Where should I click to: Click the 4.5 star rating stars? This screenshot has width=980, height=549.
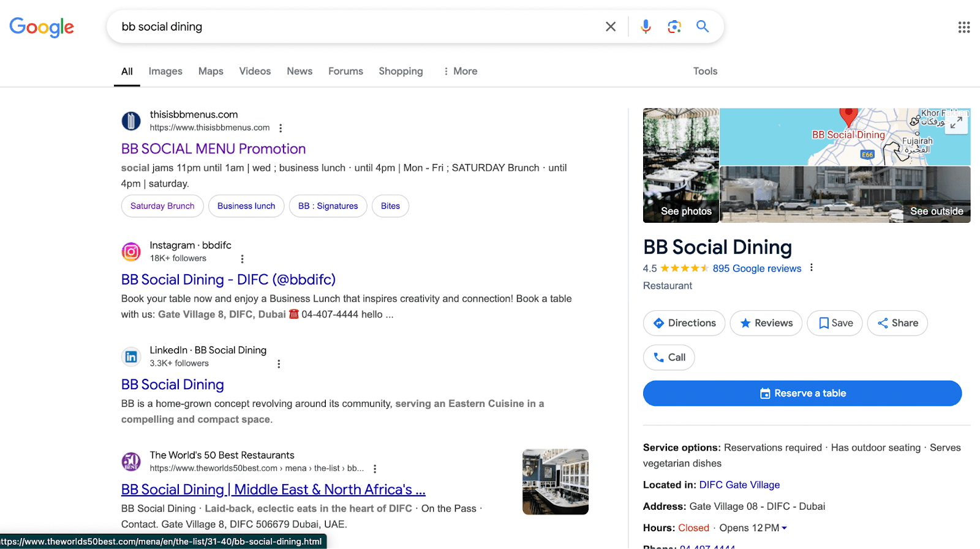[x=684, y=268]
